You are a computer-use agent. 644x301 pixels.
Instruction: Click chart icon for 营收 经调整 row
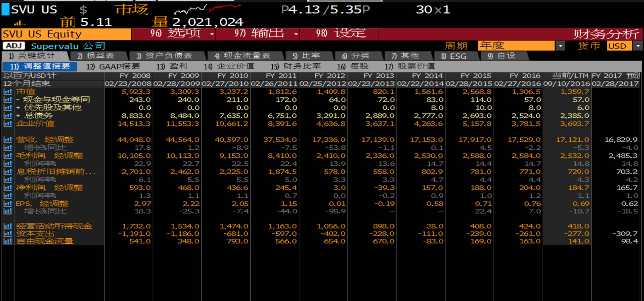coord(8,140)
